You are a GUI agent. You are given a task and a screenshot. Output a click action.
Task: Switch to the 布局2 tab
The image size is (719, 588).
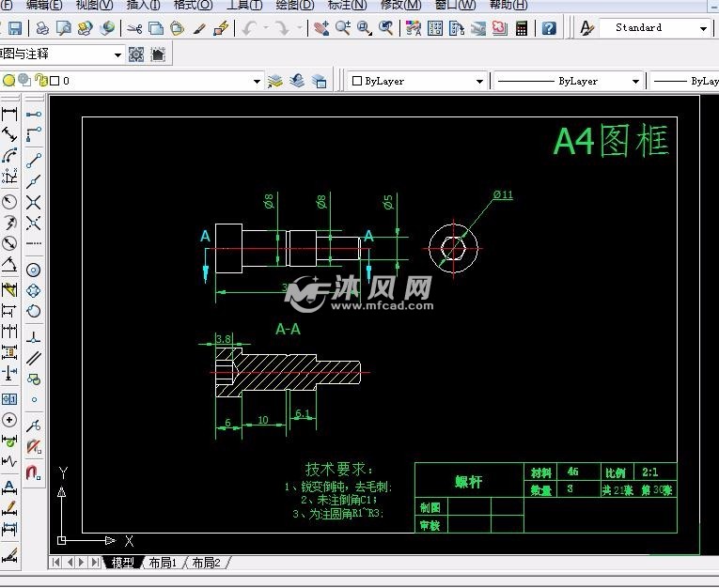pos(206,563)
